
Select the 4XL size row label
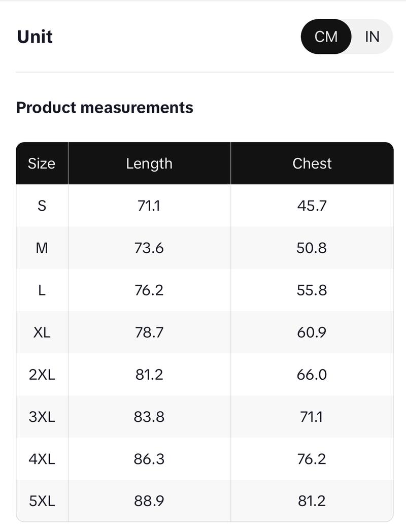click(42, 459)
